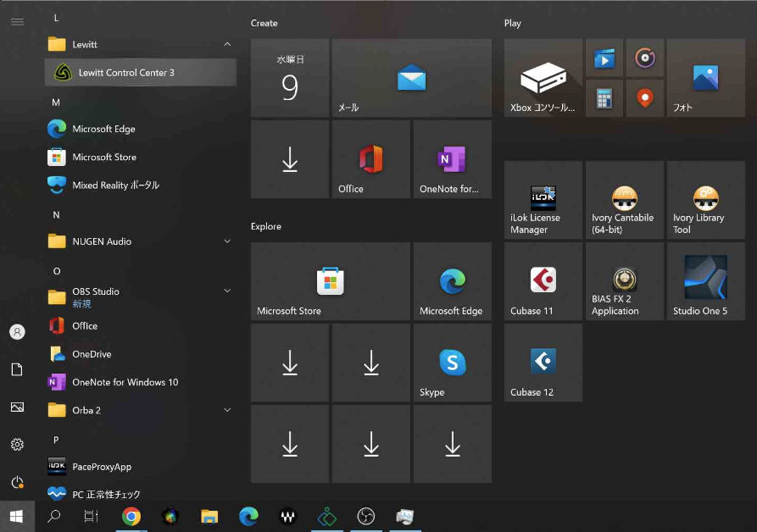Screen dimensions: 757x532
Task: Open Office in the app list
Action: pos(141,326)
